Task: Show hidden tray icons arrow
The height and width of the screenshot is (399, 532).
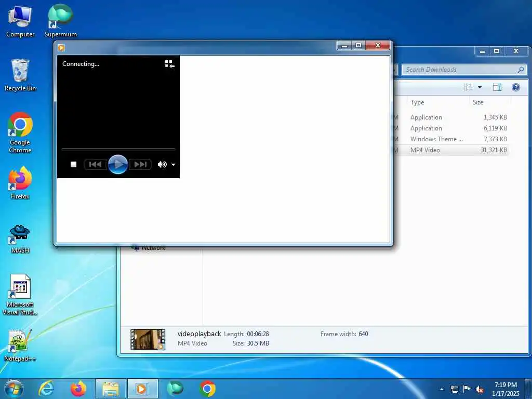Action: click(x=442, y=389)
